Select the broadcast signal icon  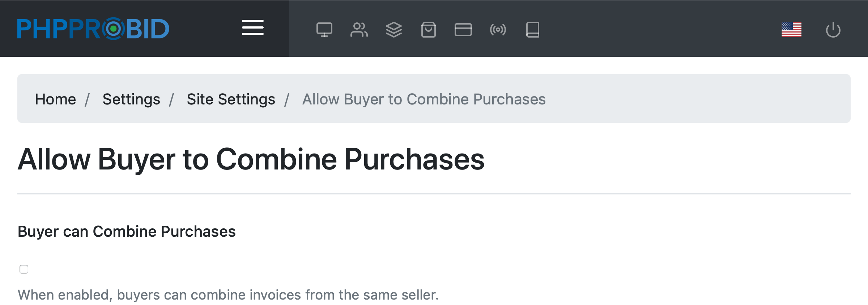tap(498, 30)
